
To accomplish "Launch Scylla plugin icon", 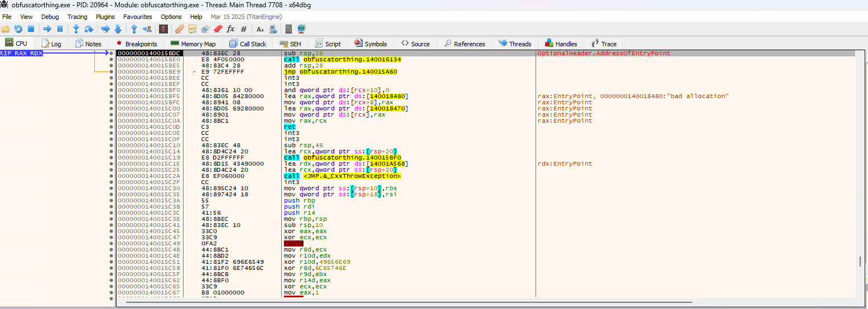I will point(163,28).
